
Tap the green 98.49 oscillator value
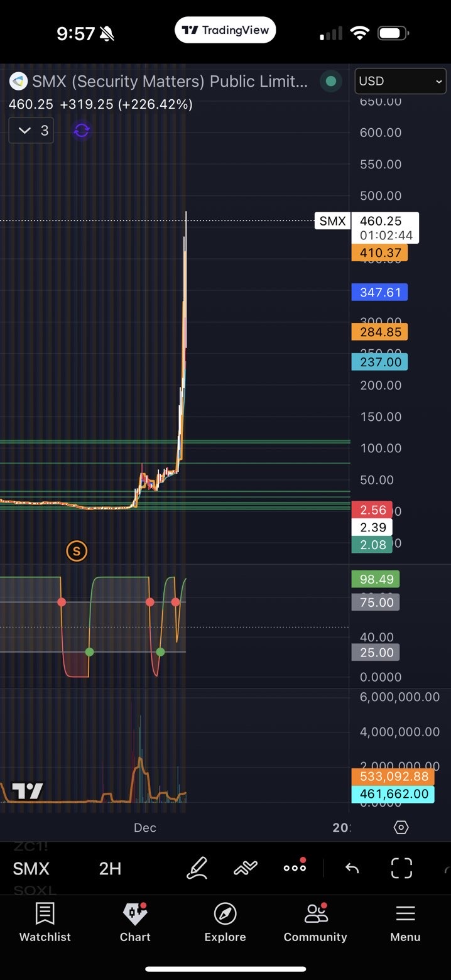[376, 579]
